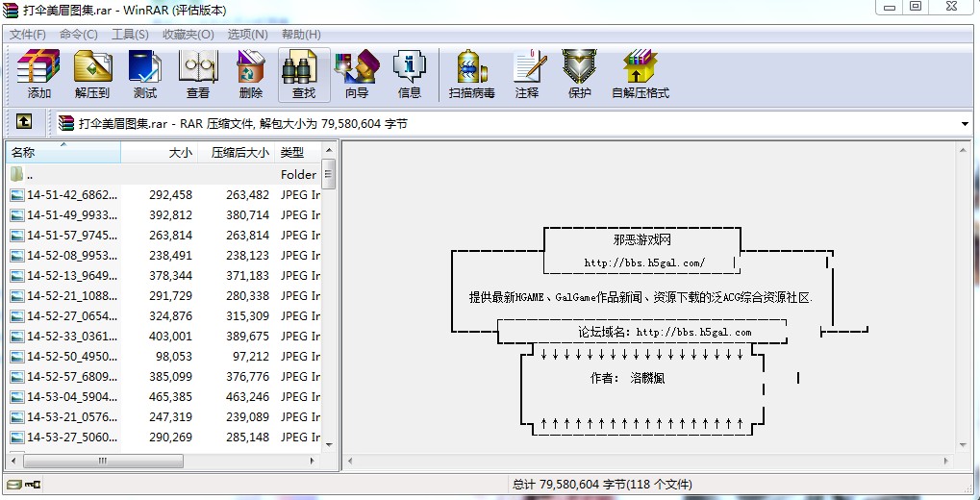Open the 文件(F) menu
This screenshot has height=500, width=980.
pyautogui.click(x=28, y=34)
